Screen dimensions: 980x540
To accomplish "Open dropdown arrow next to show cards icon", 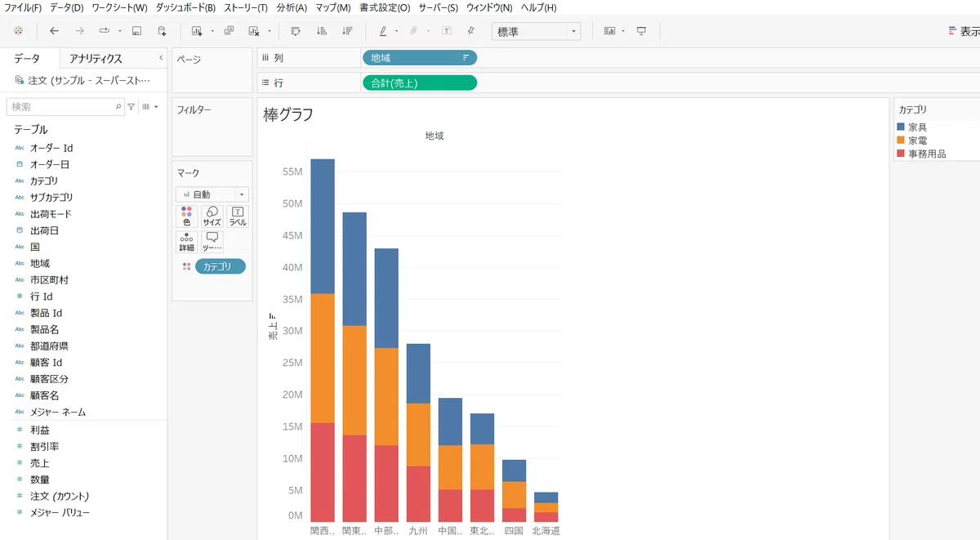I will pos(624,31).
